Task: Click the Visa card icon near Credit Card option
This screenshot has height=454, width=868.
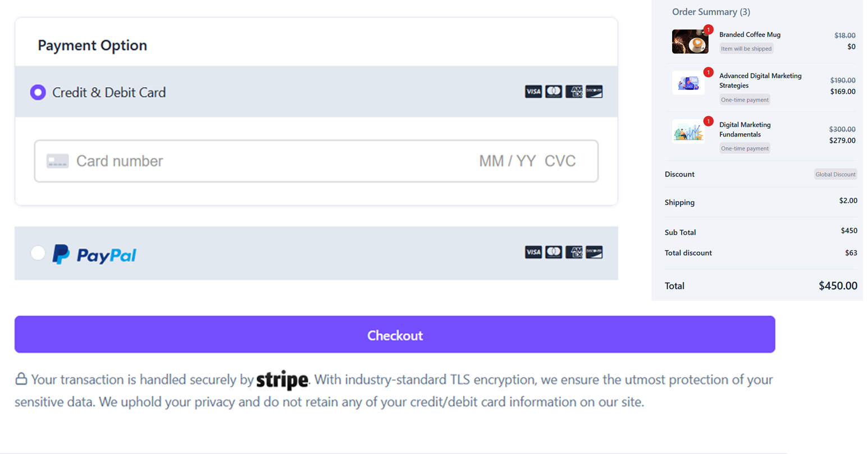Action: 533,92
